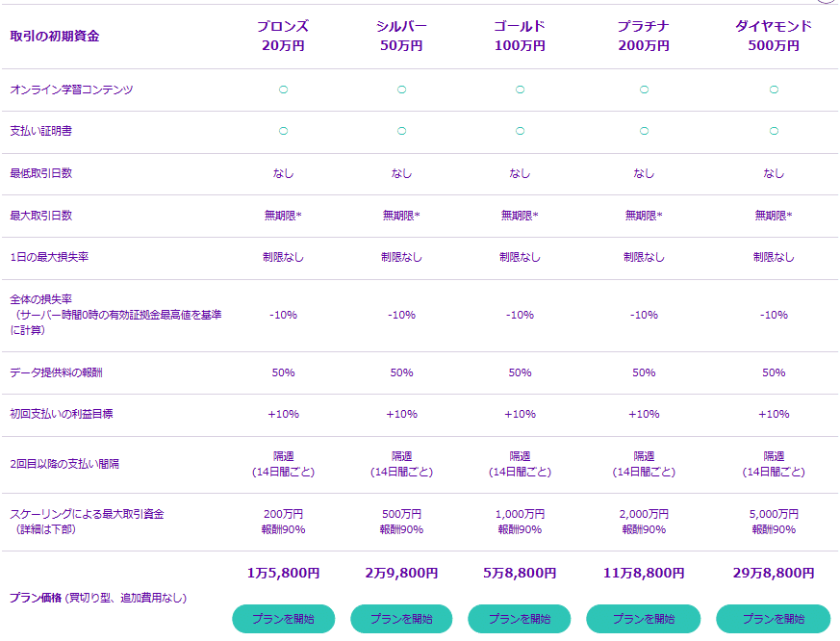This screenshot has height=641, width=840.
Task: Click the 1万5,800円 price
Action: [284, 573]
